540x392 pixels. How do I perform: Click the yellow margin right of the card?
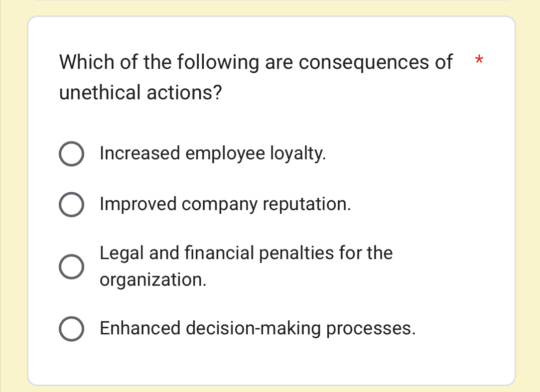click(x=528, y=199)
